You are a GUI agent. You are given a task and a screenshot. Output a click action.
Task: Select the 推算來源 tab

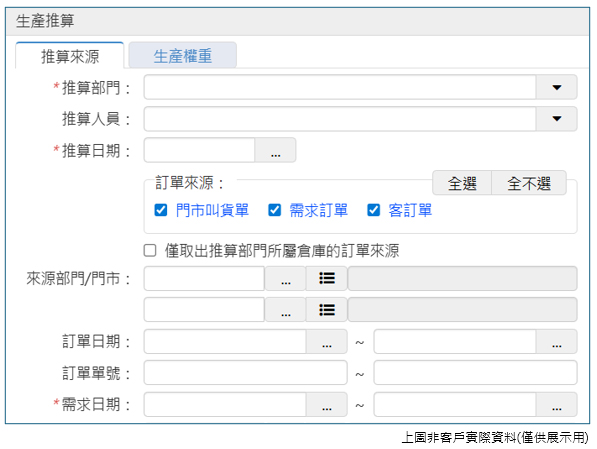click(70, 56)
